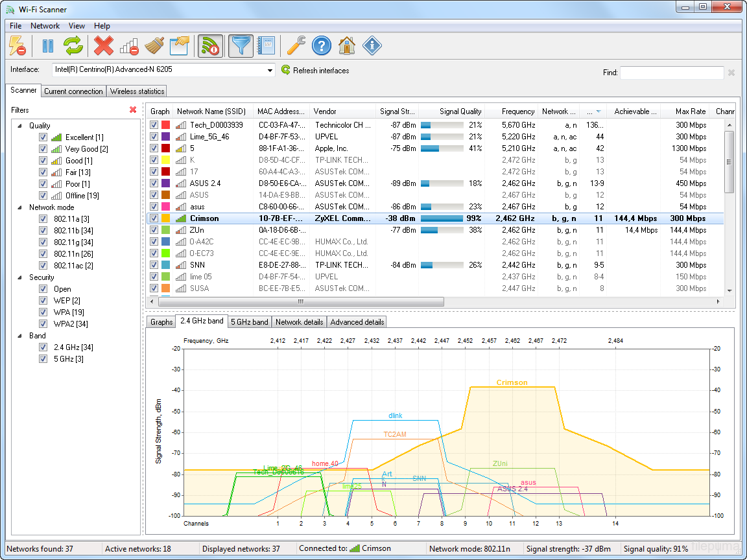This screenshot has height=560, width=747.
Task: Toggle the WPA2 security filter checkbox
Action: coord(43,324)
